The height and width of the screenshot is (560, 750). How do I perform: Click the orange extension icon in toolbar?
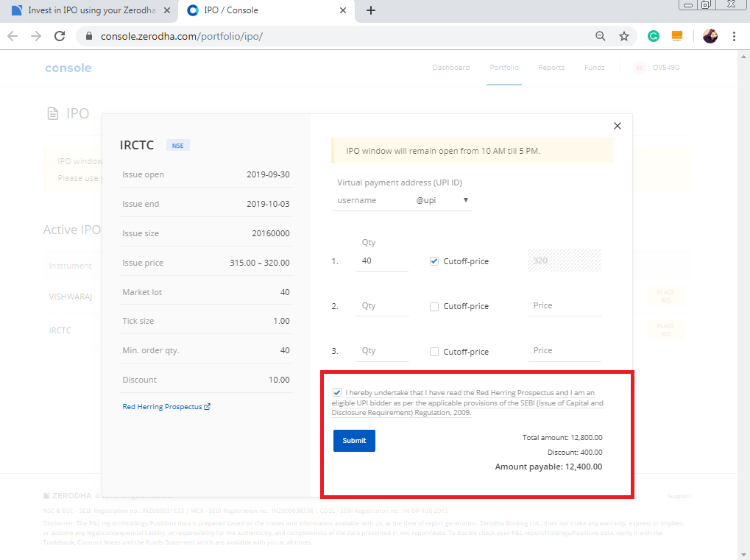click(677, 36)
